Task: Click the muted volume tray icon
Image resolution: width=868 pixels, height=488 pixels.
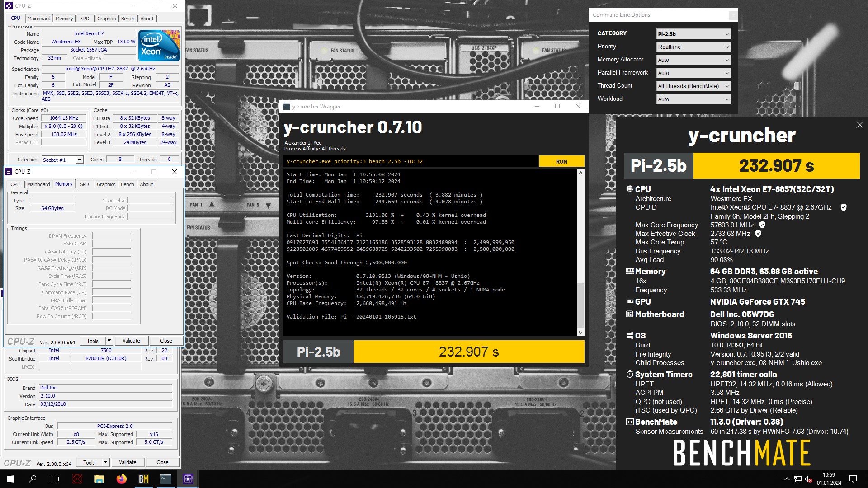Action: pyautogui.click(x=809, y=479)
